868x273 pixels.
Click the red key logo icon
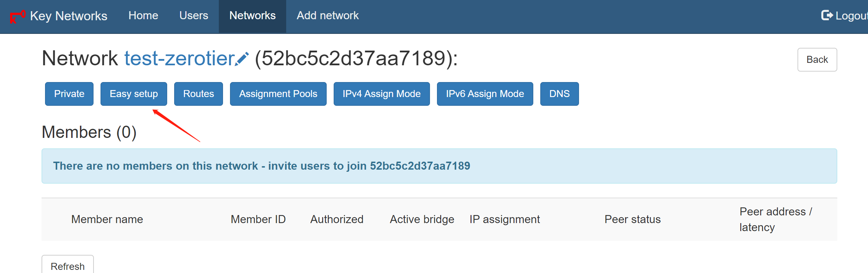pyautogui.click(x=17, y=16)
